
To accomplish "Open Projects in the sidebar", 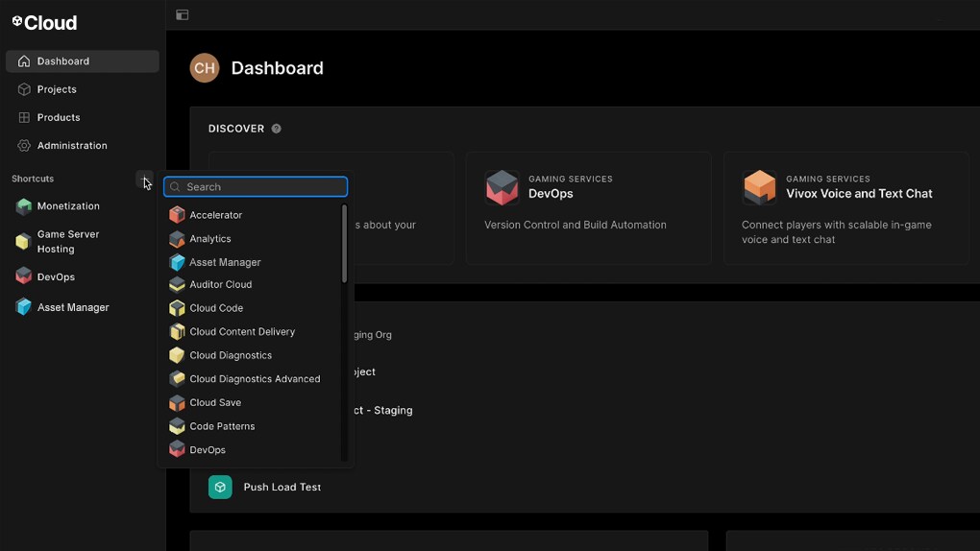I will [57, 89].
